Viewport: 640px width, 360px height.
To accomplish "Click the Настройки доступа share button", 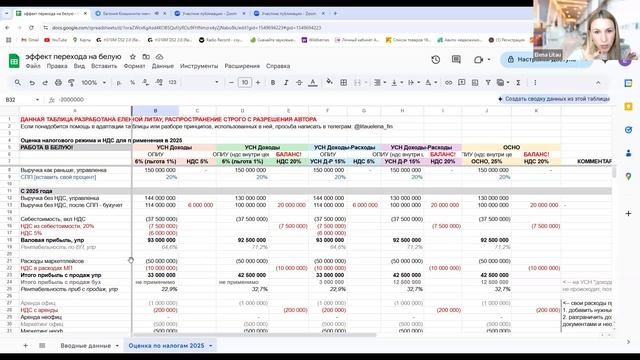I will pos(546,60).
